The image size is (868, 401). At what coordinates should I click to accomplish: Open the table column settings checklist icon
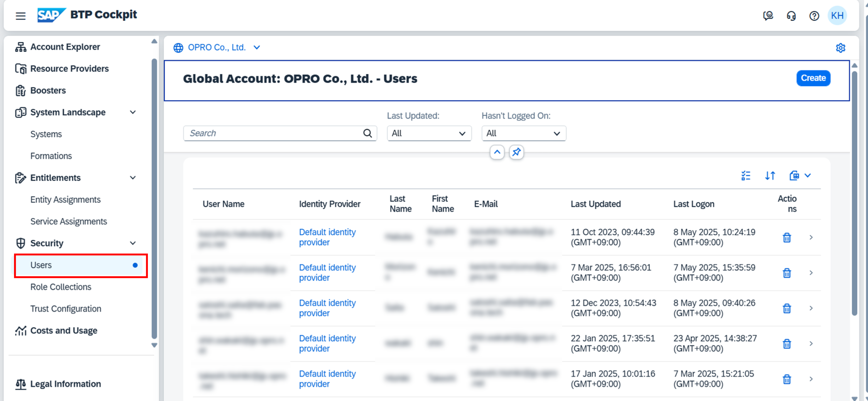746,176
